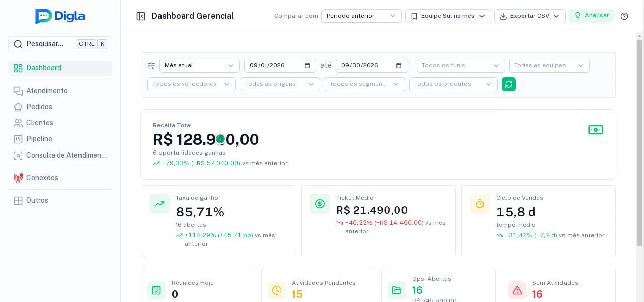Click the Receita Total money icon
Screen dimensions: 644x302
(596, 130)
